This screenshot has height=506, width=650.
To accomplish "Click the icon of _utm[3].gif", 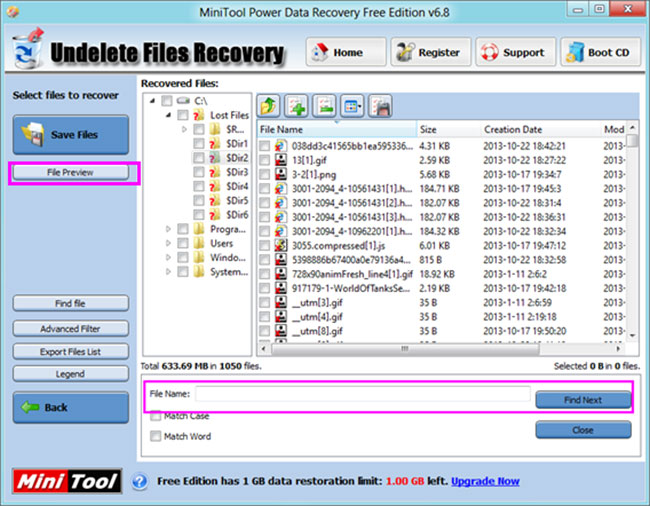I will (x=281, y=302).
